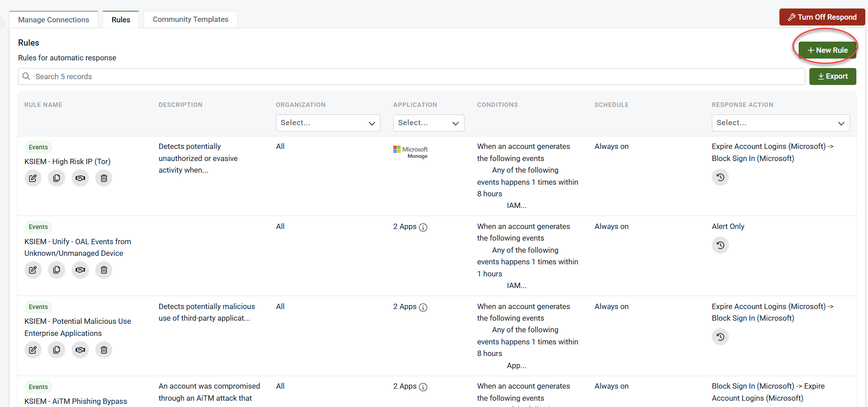Show info for 2 Apps in OAL Events row
Viewport: 868px width, 407px height.
click(423, 227)
